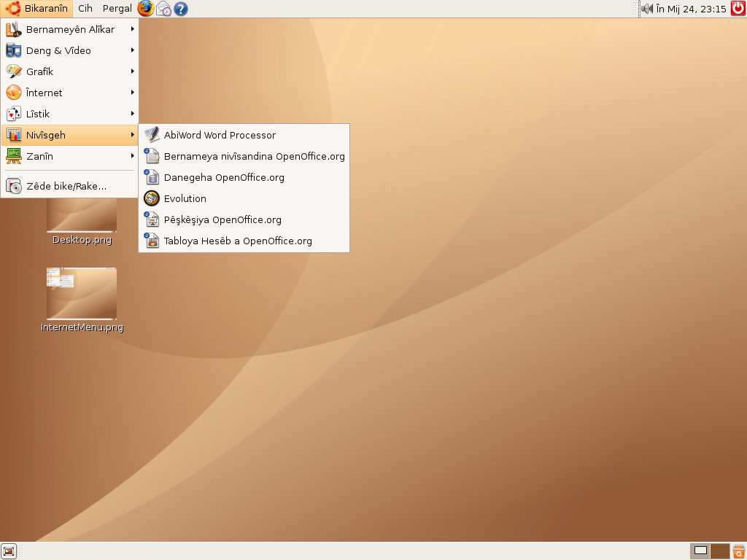Expand the Lîstik submenu arrow
Screen dimensions: 747x560
(133, 114)
